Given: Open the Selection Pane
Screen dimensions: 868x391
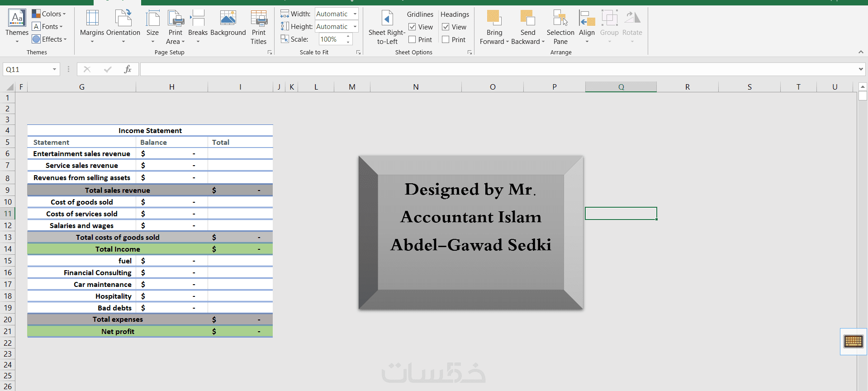Looking at the screenshot, I should click(560, 27).
